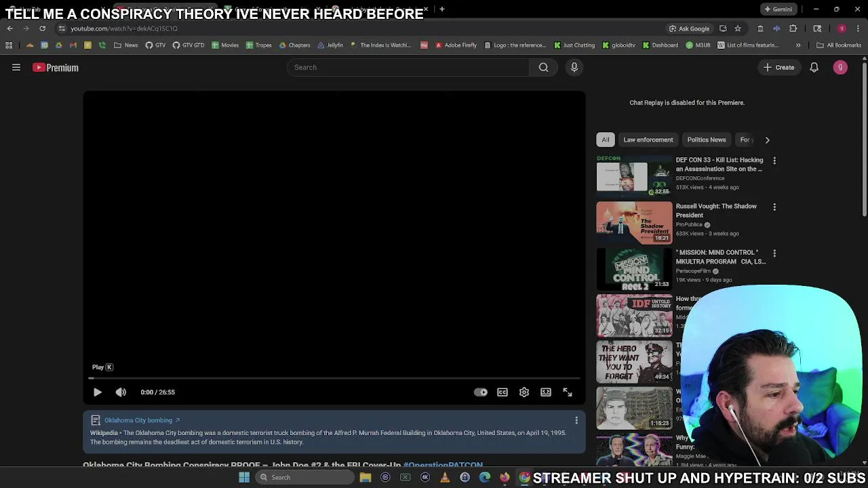This screenshot has height=488, width=868.
Task: Open the YouTube account avatar menu
Action: click(x=840, y=67)
